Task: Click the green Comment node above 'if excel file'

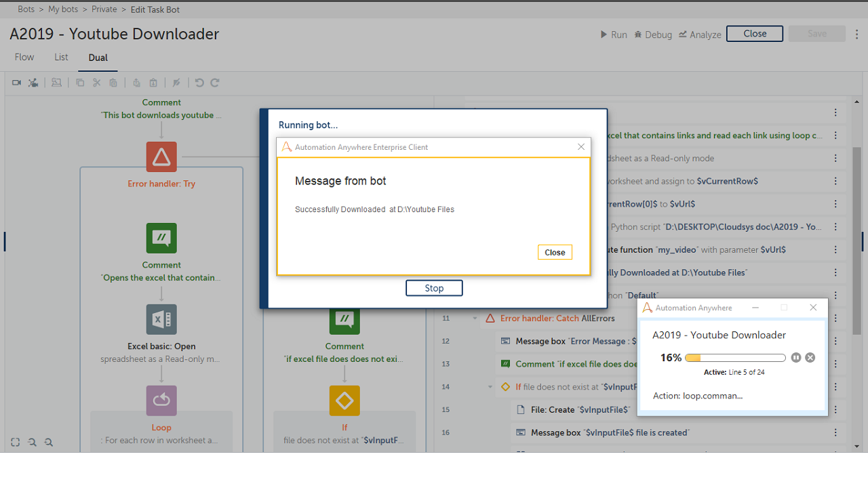Action: (x=344, y=320)
